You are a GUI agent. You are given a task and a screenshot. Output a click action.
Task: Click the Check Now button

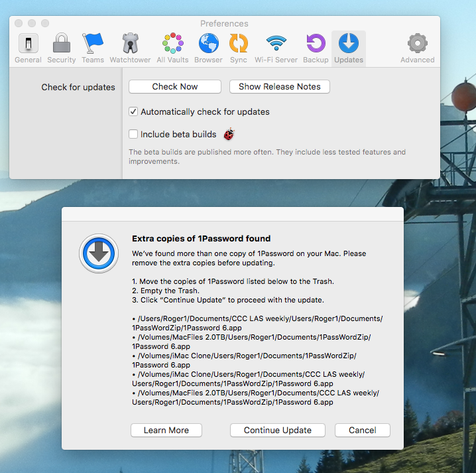pos(175,87)
